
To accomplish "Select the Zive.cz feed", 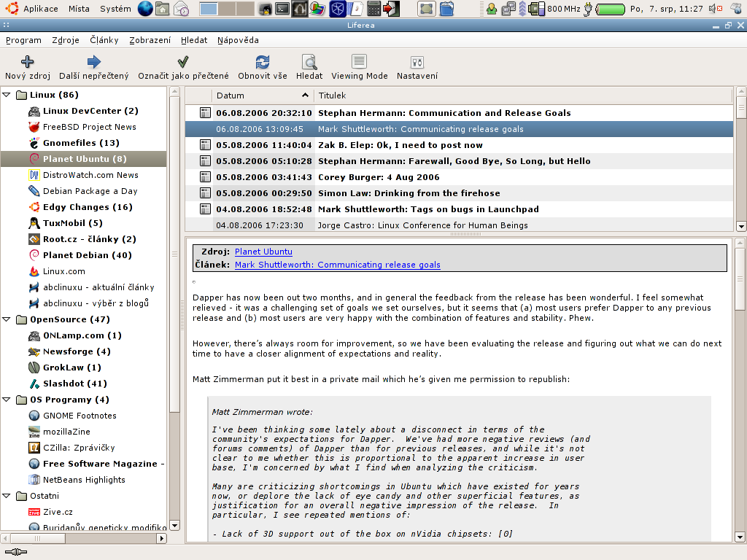I will click(58, 512).
